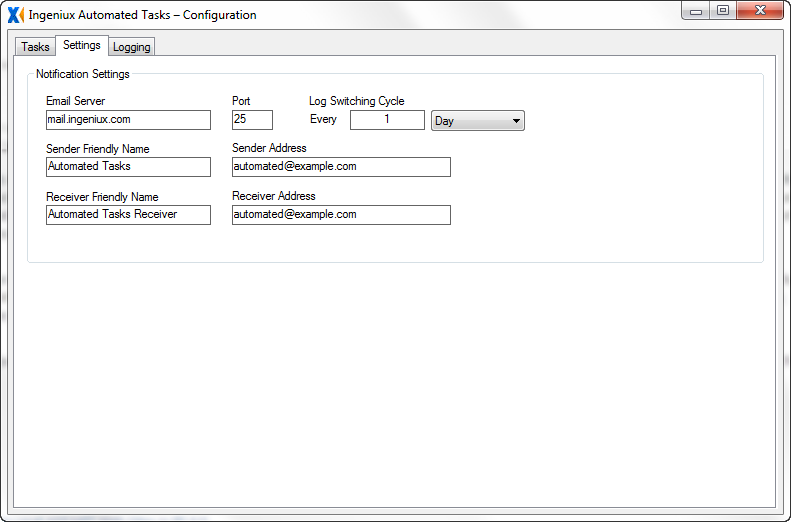This screenshot has height=522, width=791.
Task: Click the Log Switching Cycle number field
Action: coord(387,120)
